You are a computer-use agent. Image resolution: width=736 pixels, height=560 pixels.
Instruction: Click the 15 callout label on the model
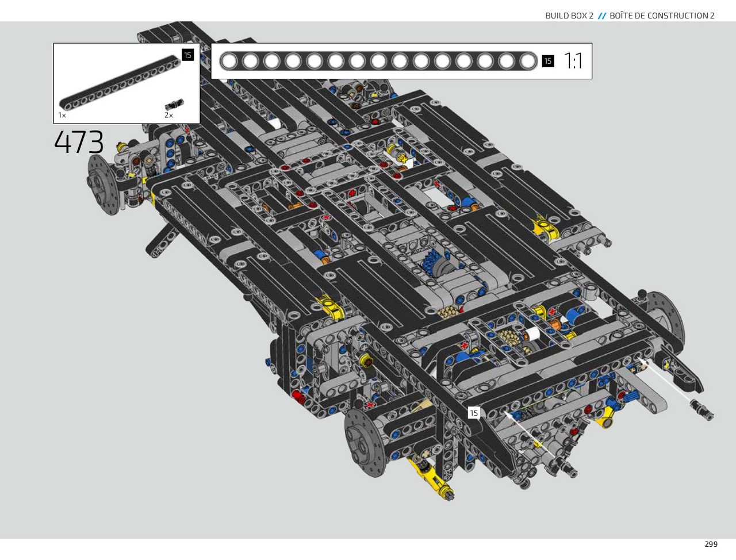point(474,413)
